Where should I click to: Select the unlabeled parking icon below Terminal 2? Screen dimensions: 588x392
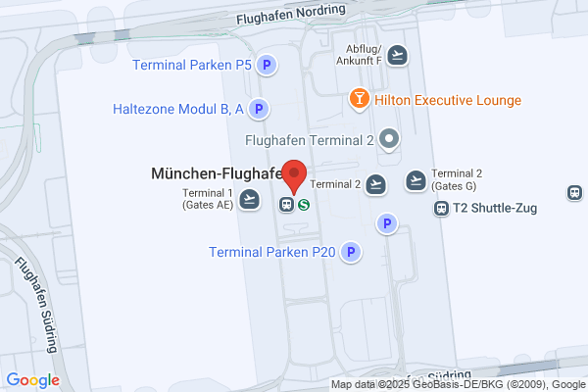[387, 223]
